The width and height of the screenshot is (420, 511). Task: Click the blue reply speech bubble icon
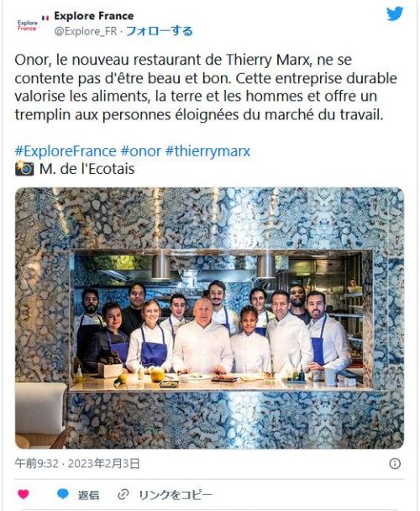[63, 494]
